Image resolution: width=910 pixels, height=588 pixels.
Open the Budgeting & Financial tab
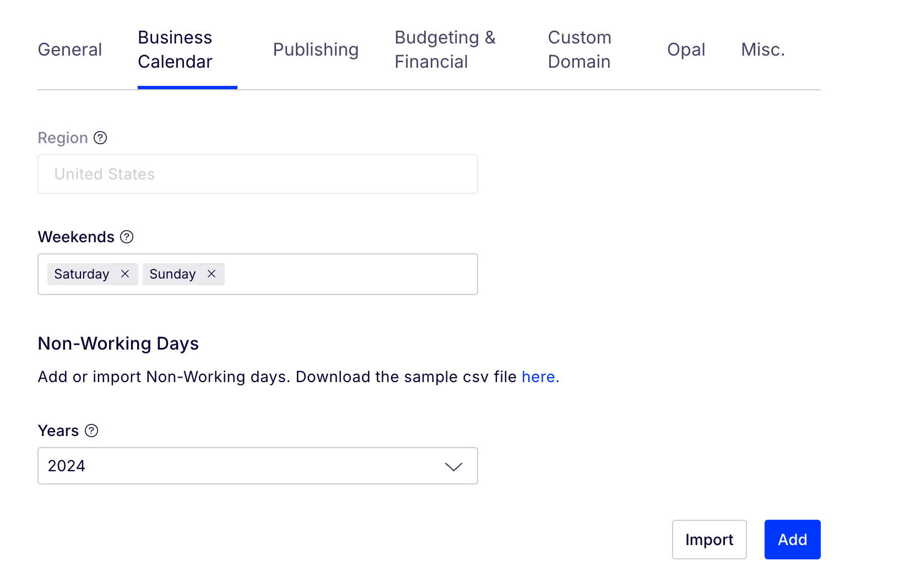click(445, 50)
